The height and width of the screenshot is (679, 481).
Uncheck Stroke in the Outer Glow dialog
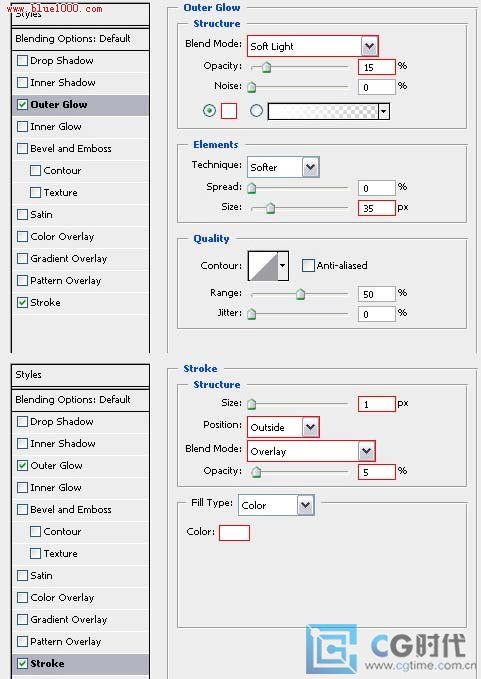click(x=22, y=302)
